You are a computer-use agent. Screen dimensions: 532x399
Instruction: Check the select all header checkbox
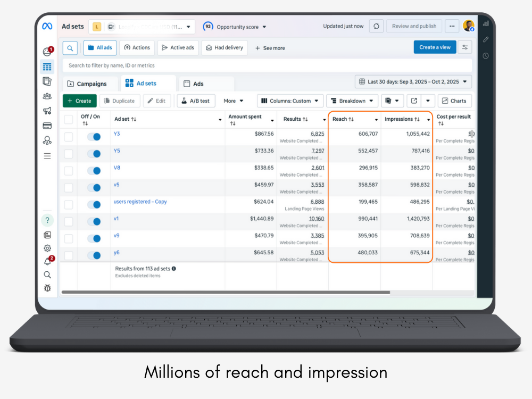pos(69,119)
